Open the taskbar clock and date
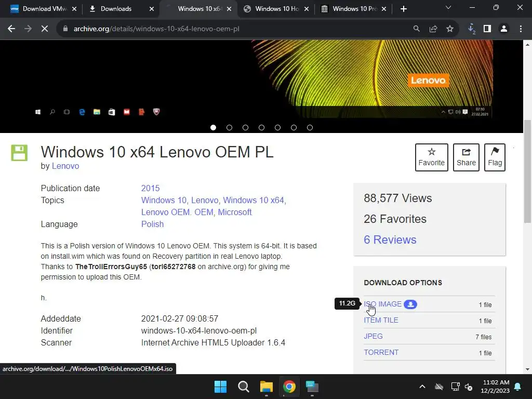 pos(495,387)
